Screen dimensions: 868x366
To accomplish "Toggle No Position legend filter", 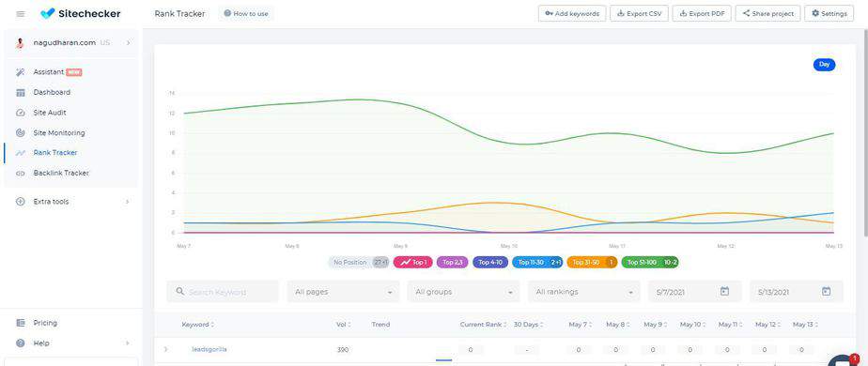I will click(x=359, y=263).
